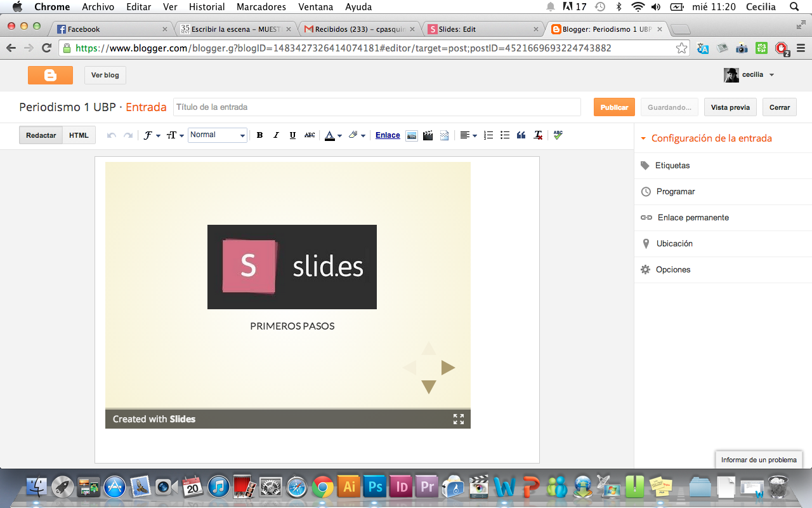Switch to the Escribir la escena tab
The width and height of the screenshot is (812, 508).
click(x=235, y=29)
